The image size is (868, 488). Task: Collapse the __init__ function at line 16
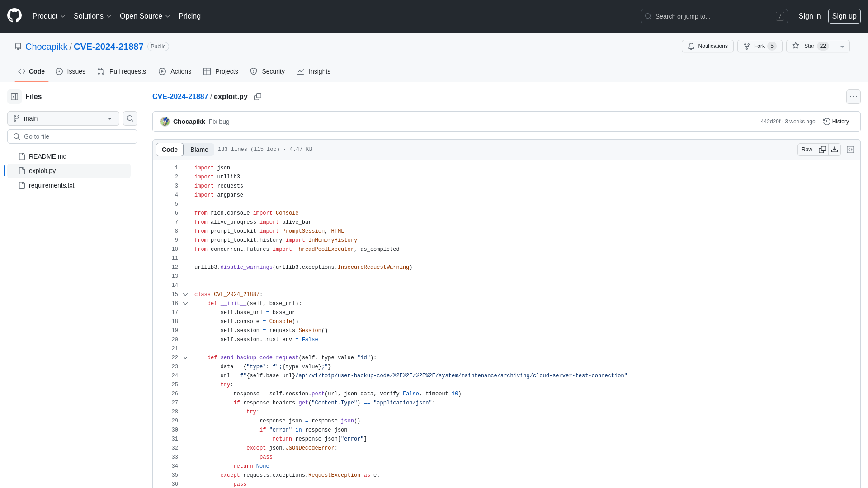click(x=185, y=304)
